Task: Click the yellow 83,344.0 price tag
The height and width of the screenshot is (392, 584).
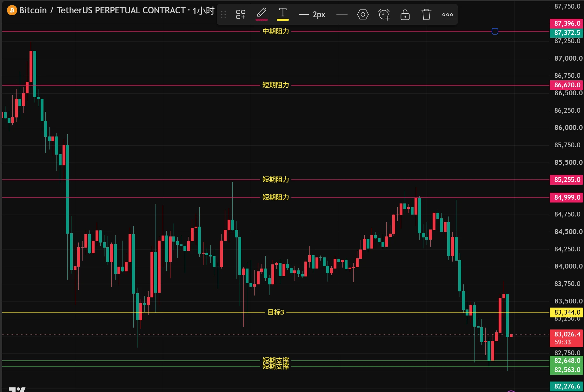Action: pyautogui.click(x=567, y=312)
